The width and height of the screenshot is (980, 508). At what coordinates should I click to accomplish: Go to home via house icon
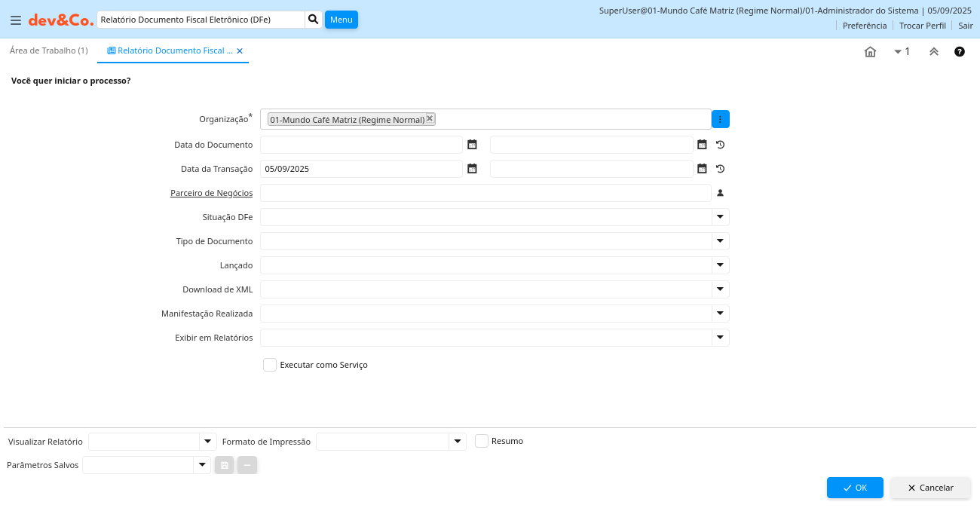tap(870, 52)
